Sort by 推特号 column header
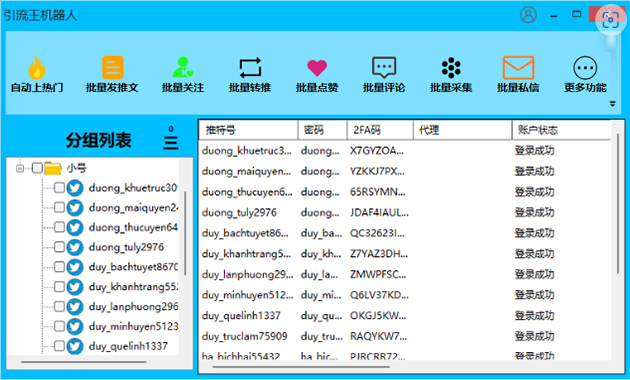This screenshot has height=380, width=630. (x=248, y=130)
